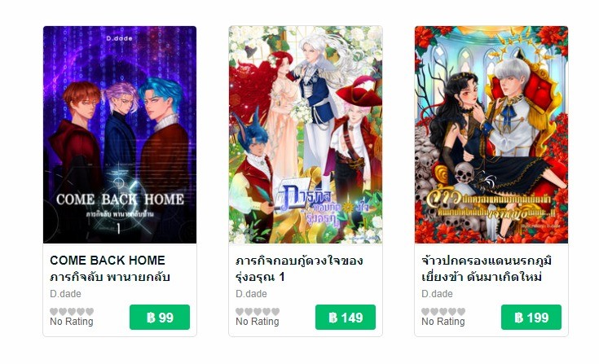599x364 pixels.
Task: Open the middle book cover with bride and groom
Action: [x=306, y=134]
